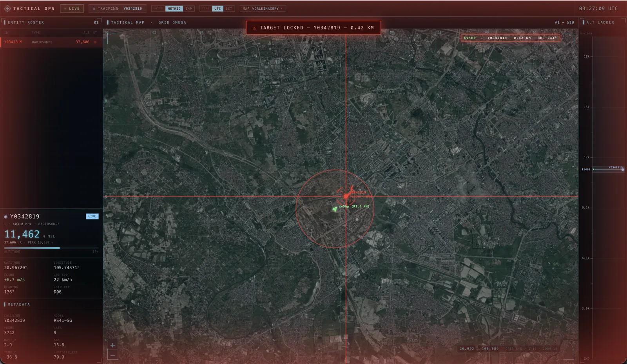
Task: Set time display to ICT
Action: click(229, 9)
